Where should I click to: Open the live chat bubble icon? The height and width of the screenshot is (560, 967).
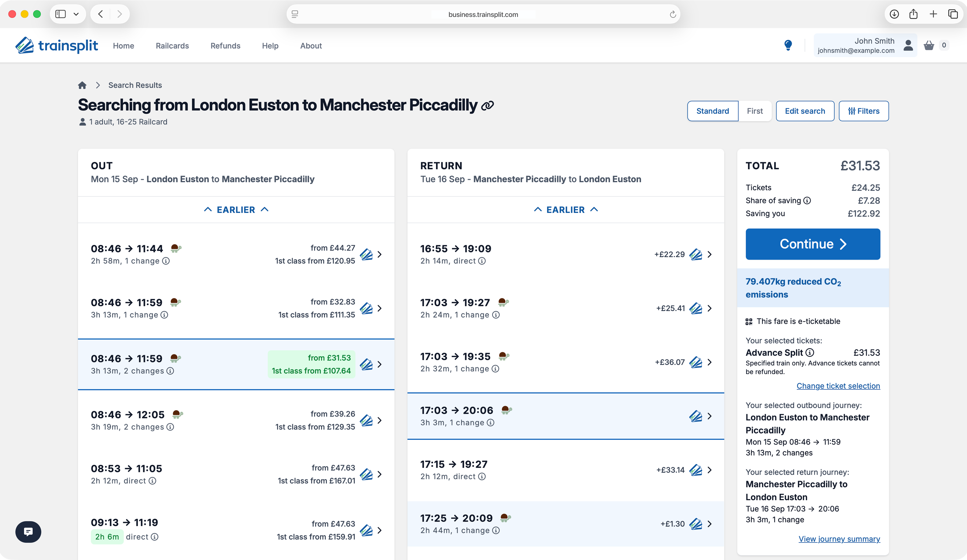(28, 532)
